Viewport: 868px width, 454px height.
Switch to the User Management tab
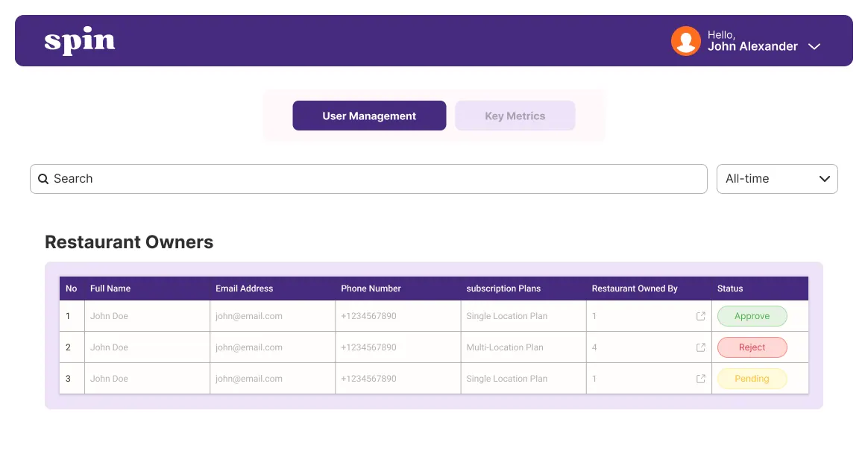(x=369, y=116)
